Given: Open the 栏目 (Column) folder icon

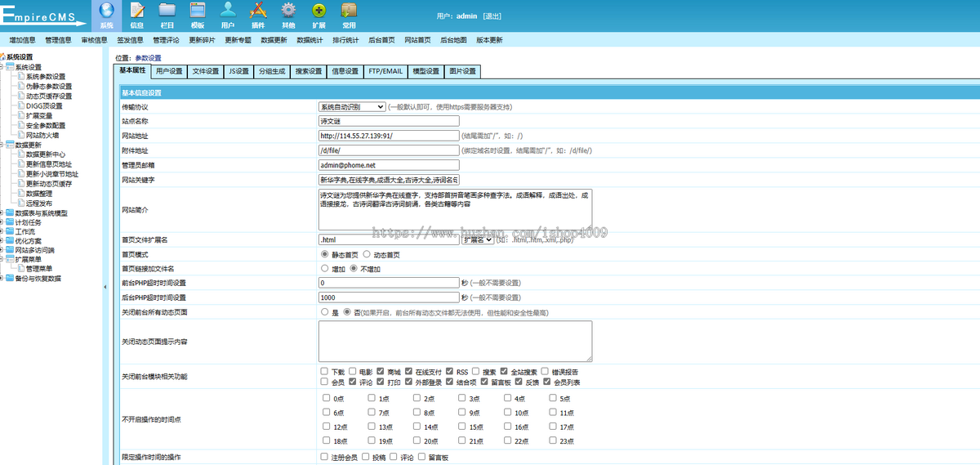Looking at the screenshot, I should pos(167,11).
